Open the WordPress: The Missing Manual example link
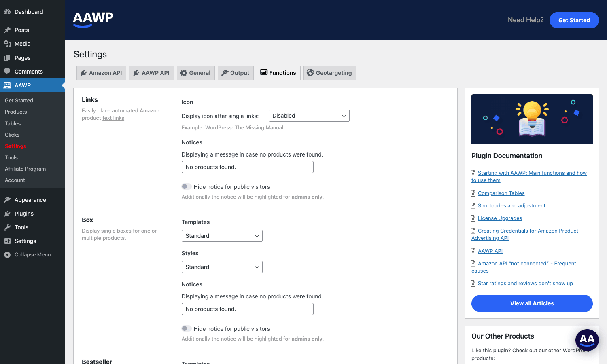Image resolution: width=607 pixels, height=364 pixels. pyautogui.click(x=244, y=128)
